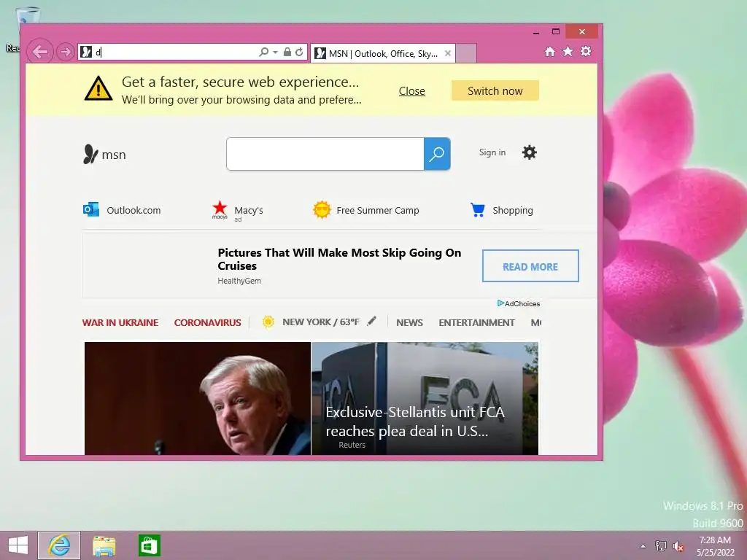Open a new tab with blank tab button

click(x=466, y=53)
